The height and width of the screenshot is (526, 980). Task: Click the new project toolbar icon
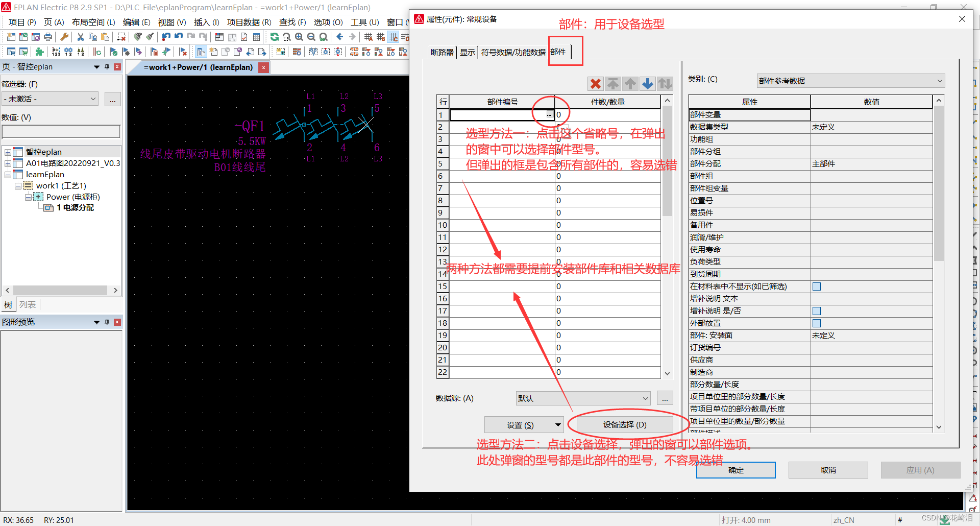pyautogui.click(x=11, y=37)
